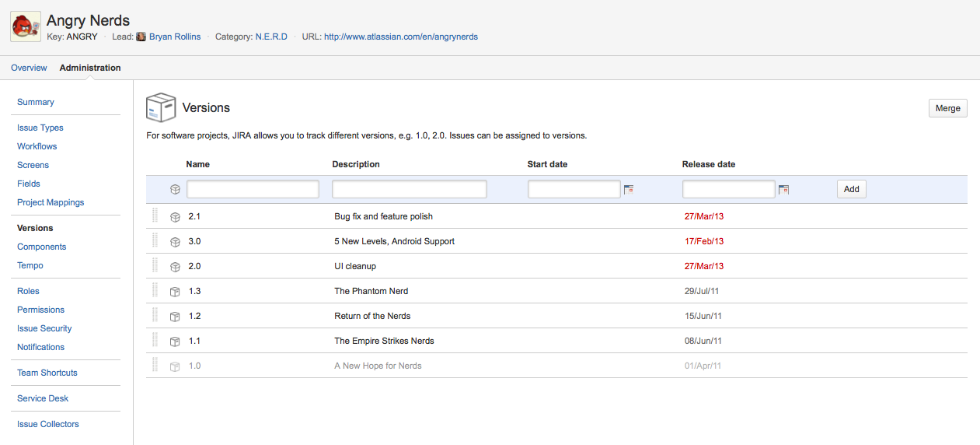
Task: Open Bryan Rollins lead profile link
Action: click(x=174, y=37)
